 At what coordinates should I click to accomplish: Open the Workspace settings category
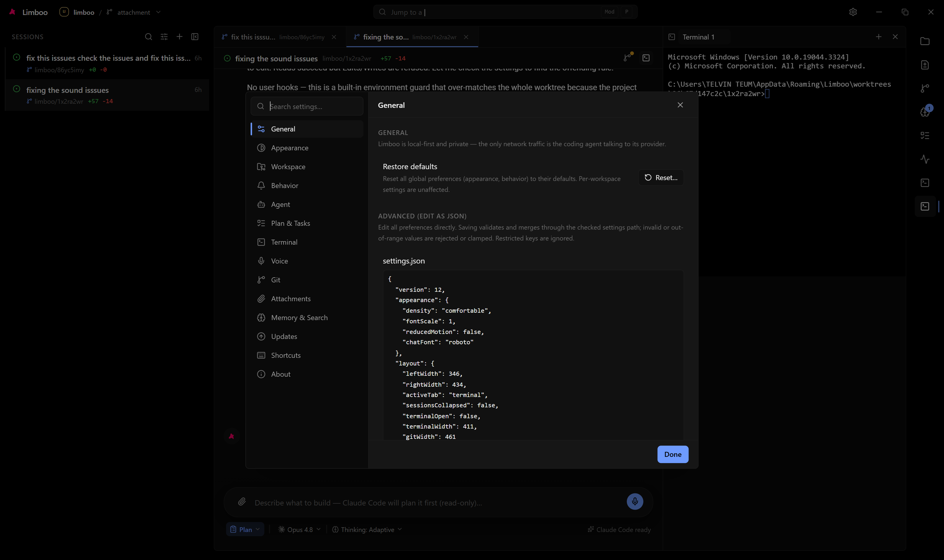point(307,167)
